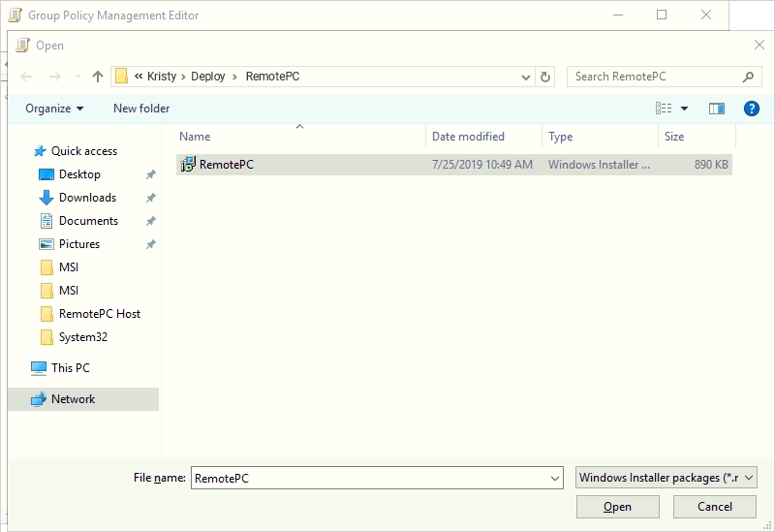775x532 pixels.
Task: Click New folder in the toolbar
Action: click(x=141, y=109)
